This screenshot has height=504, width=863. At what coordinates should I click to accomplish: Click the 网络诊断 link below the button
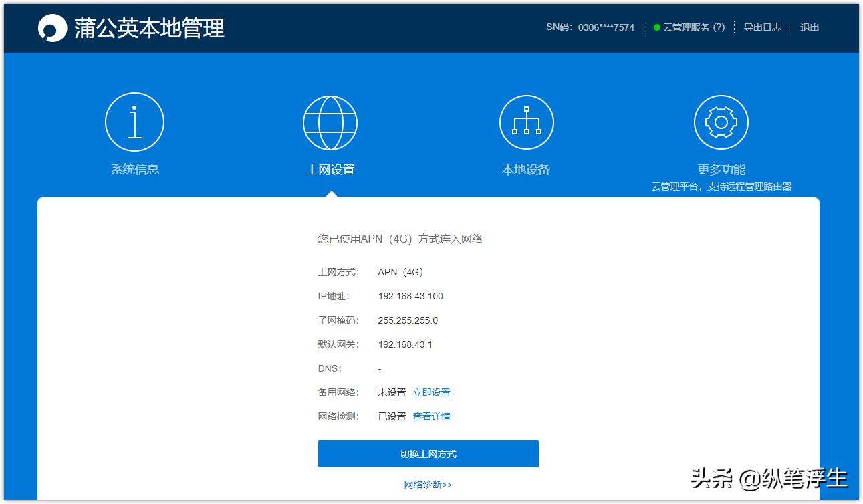click(428, 483)
